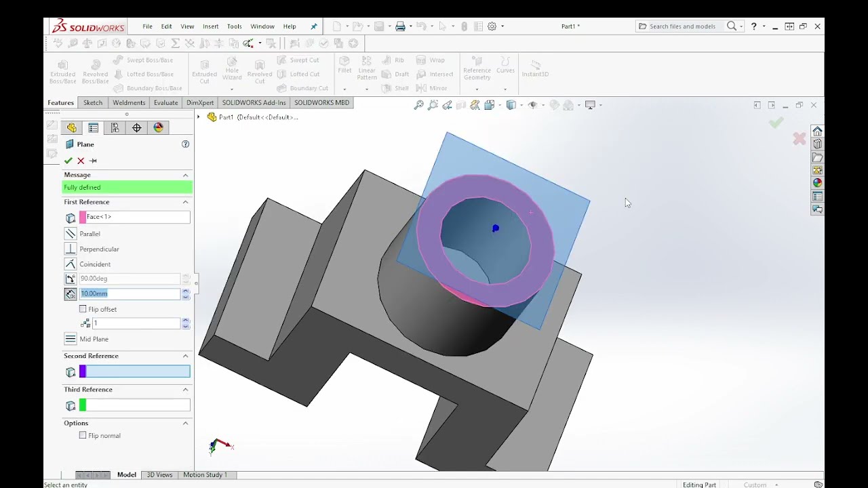Accept the Plane with the green checkmark

coord(68,161)
